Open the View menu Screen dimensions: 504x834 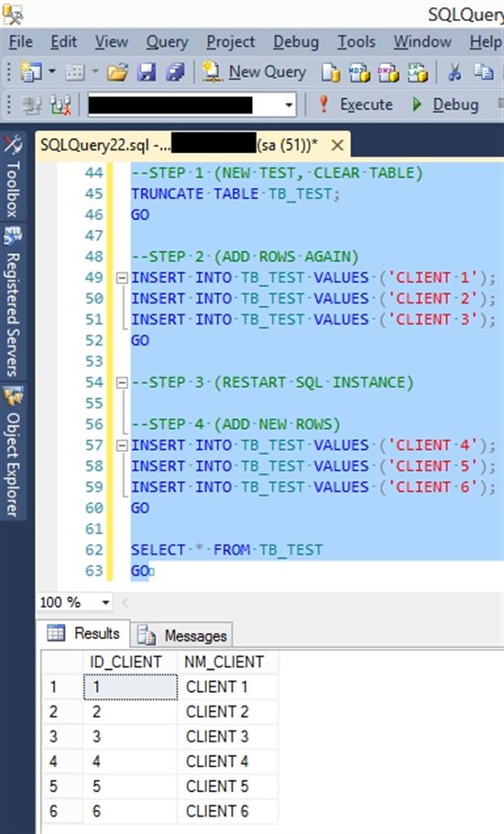(111, 42)
